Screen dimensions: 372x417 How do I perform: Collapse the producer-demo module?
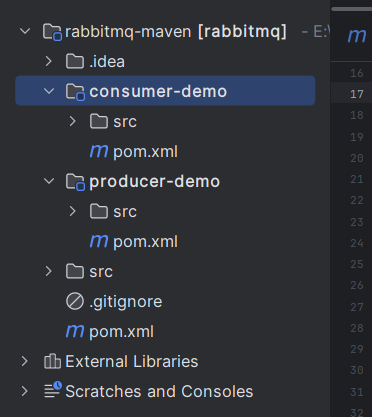[49, 181]
